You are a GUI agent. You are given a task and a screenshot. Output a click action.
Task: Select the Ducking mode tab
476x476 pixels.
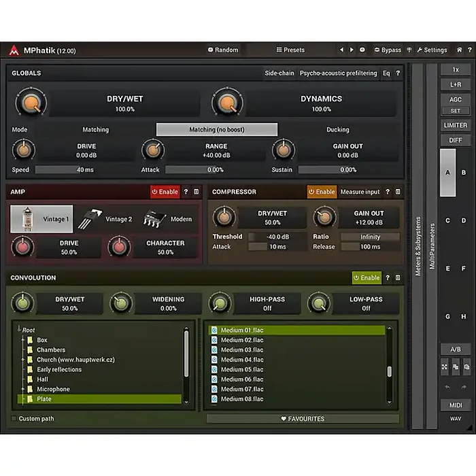pyautogui.click(x=338, y=130)
